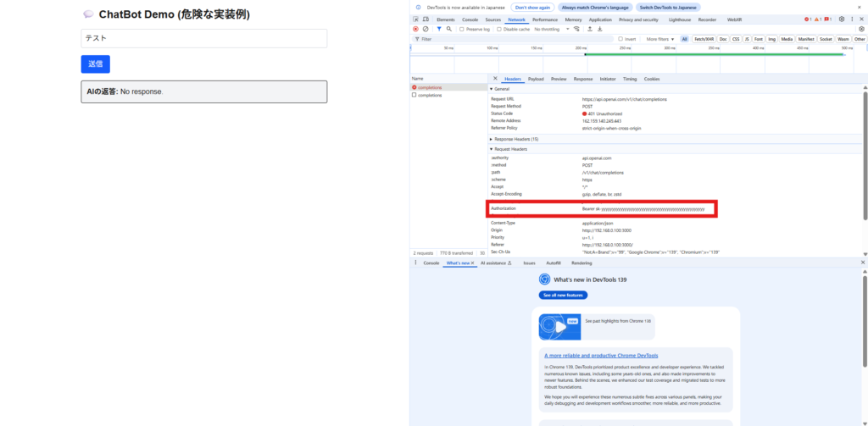868x426 pixels.
Task: Filter by Doc requests
Action: (723, 39)
